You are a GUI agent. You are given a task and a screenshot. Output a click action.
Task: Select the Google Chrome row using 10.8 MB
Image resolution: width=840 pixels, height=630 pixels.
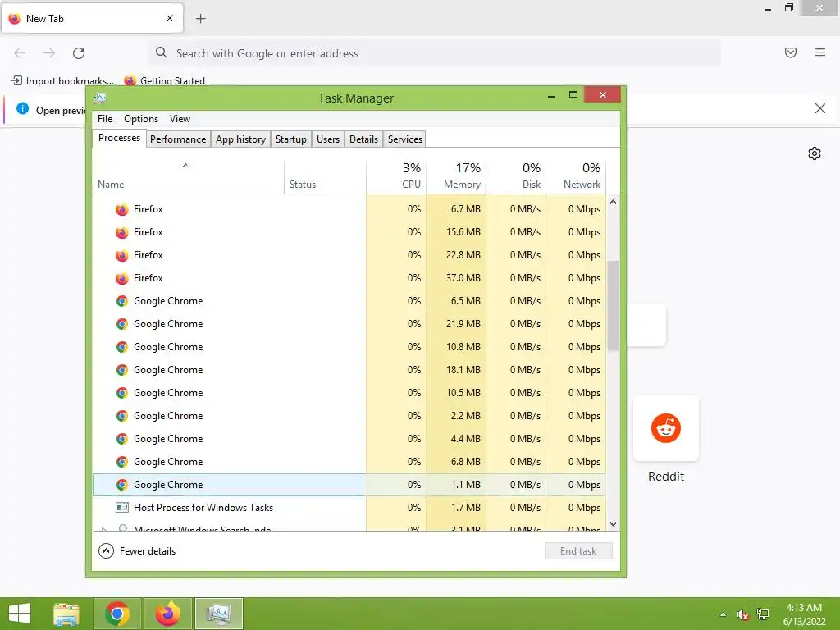[349, 347]
